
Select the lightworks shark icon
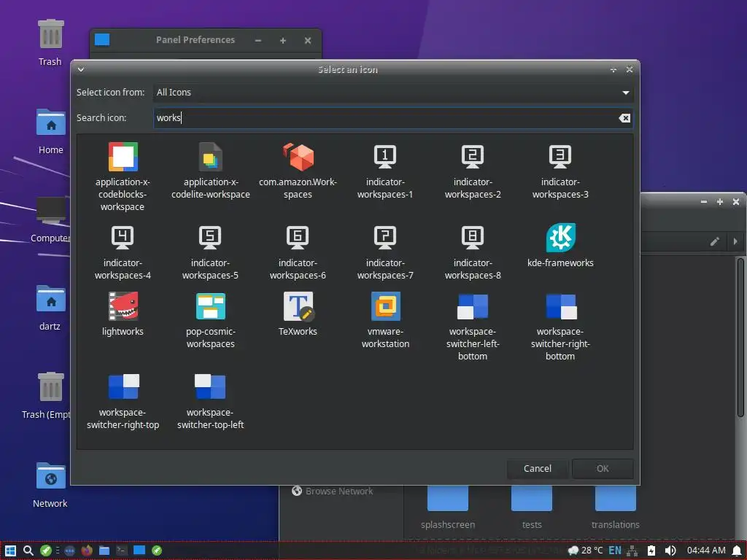pos(123,306)
